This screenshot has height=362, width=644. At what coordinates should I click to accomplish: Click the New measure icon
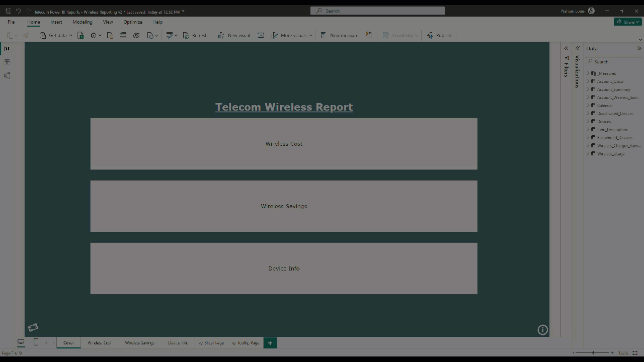(324, 35)
